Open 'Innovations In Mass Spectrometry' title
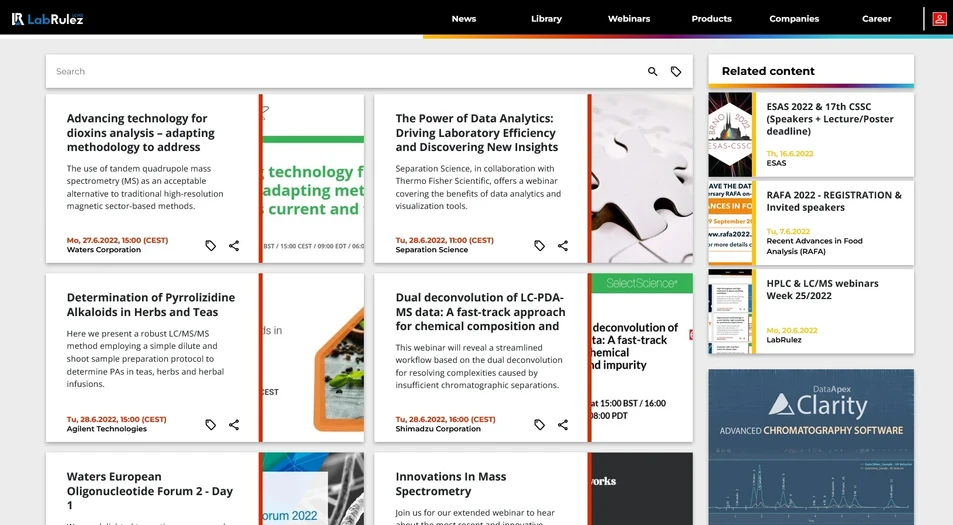The height and width of the screenshot is (525, 953). 450,484
